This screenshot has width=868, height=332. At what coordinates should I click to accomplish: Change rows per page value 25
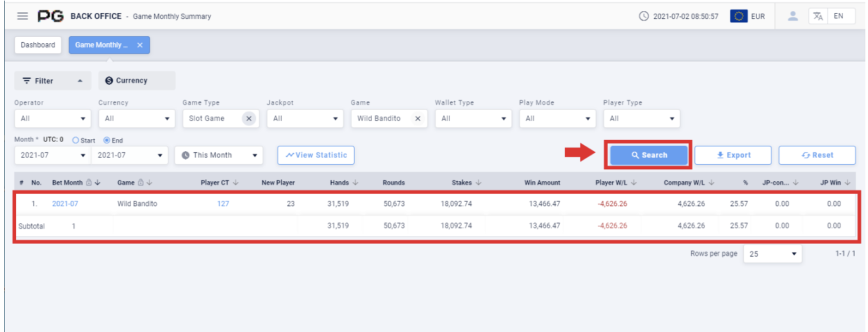click(x=772, y=254)
